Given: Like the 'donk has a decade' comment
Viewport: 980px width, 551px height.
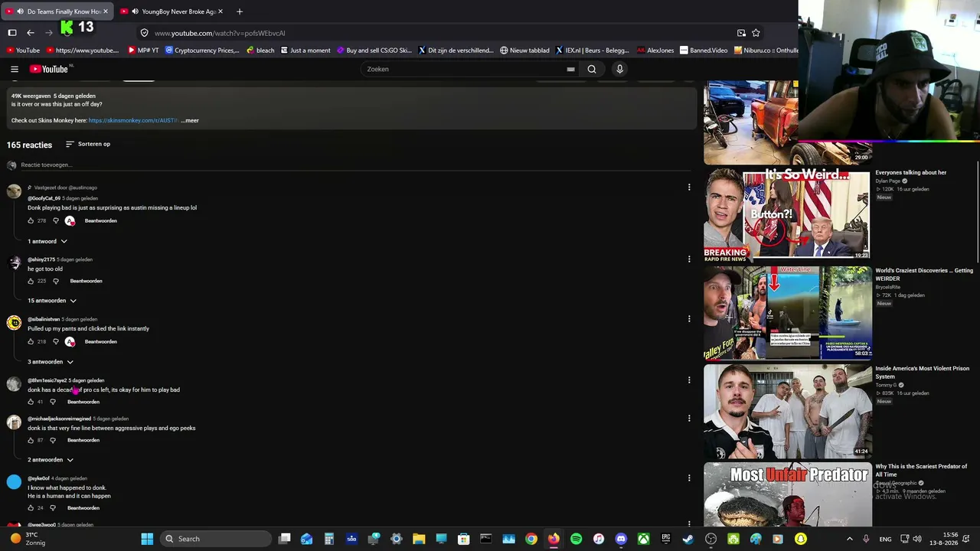Looking at the screenshot, I should [x=31, y=402].
